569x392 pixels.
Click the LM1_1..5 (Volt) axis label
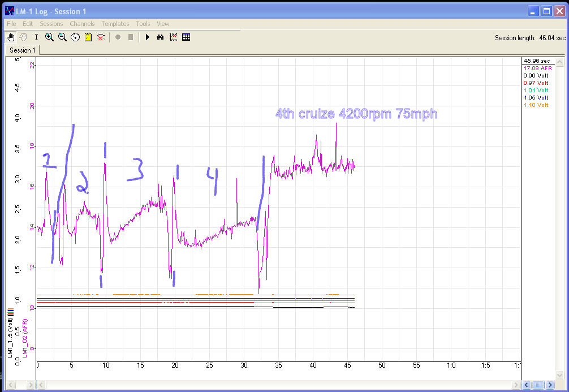10,337
